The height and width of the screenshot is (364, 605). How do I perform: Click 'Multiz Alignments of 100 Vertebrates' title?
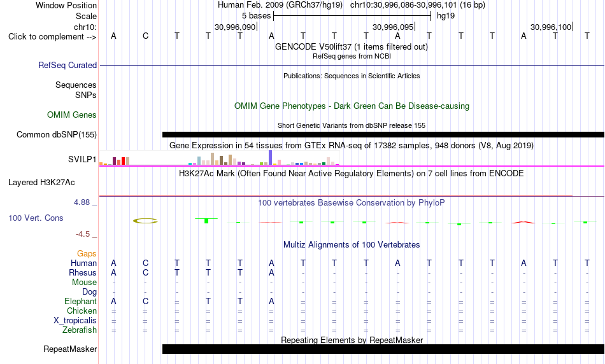click(352, 245)
